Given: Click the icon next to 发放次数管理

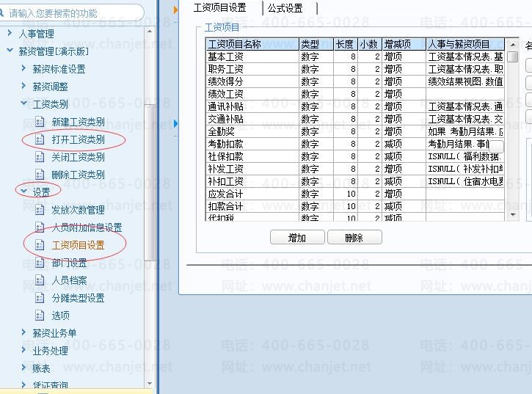Looking at the screenshot, I should [40, 210].
